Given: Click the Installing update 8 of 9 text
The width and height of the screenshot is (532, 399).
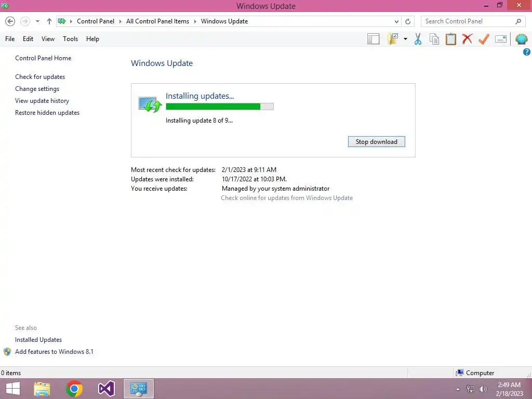Looking at the screenshot, I should pos(199,121).
